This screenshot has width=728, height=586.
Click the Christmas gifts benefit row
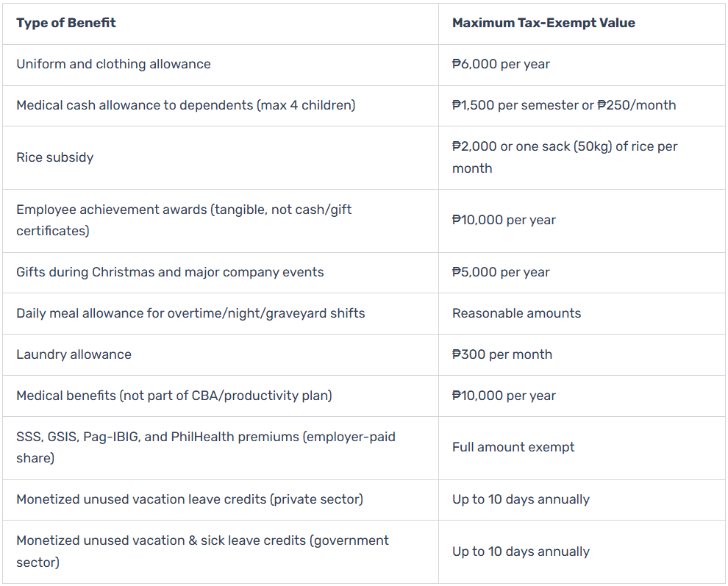[170, 272]
